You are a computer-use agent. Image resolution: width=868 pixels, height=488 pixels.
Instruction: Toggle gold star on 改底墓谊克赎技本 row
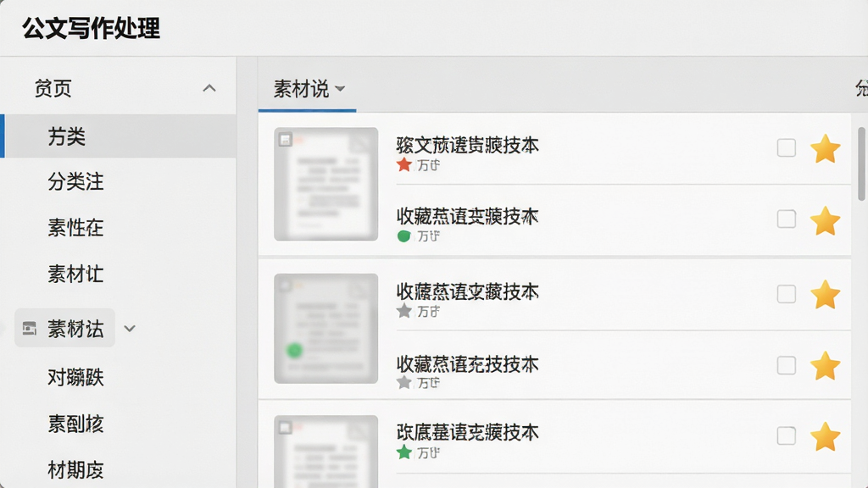(x=826, y=436)
